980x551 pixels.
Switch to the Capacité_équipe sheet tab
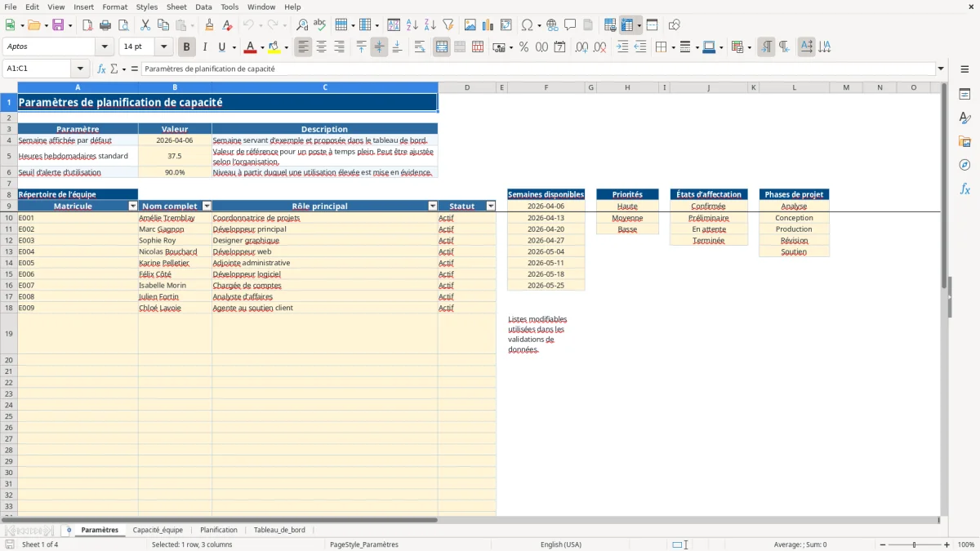(x=158, y=530)
